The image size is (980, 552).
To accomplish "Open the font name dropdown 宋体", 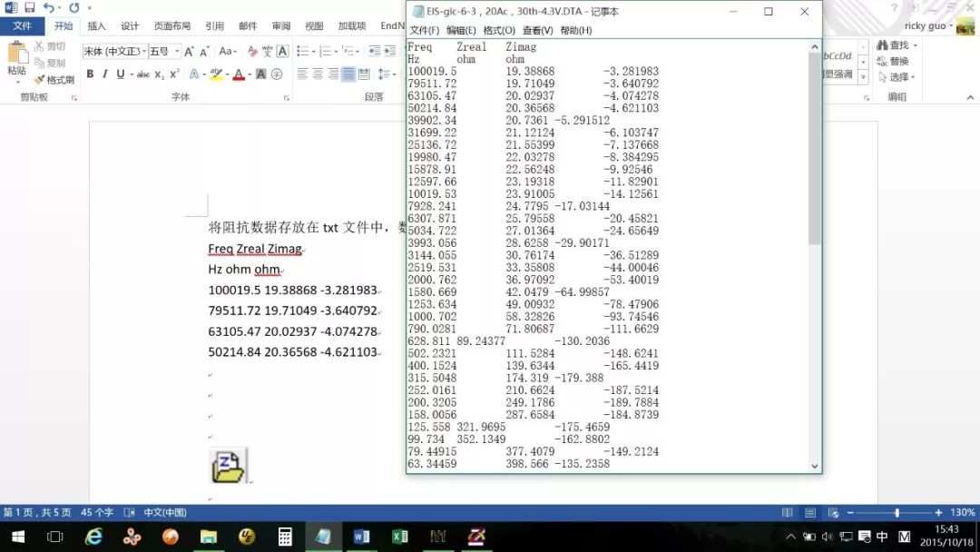I will coord(144,51).
